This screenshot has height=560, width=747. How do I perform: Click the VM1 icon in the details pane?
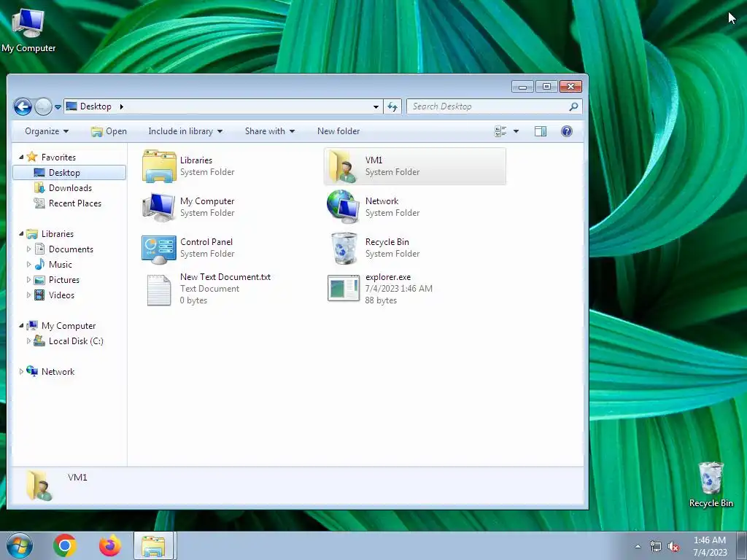coord(39,486)
